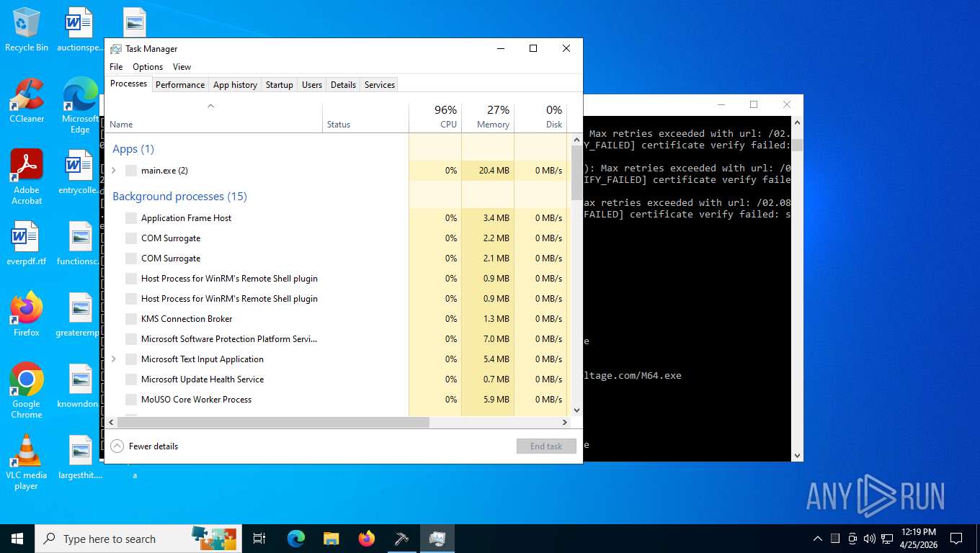Expand the main.exe (2) process group
Viewport: 980px width, 553px height.
pos(114,171)
